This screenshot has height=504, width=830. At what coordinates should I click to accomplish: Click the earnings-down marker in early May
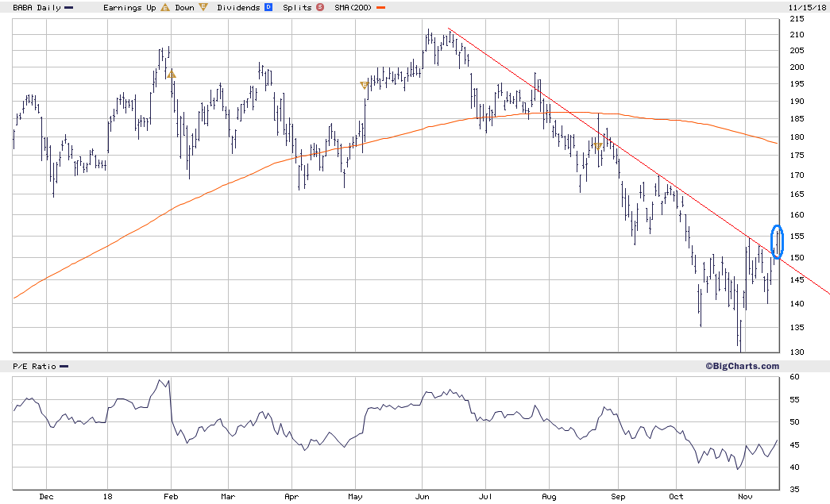[364, 85]
